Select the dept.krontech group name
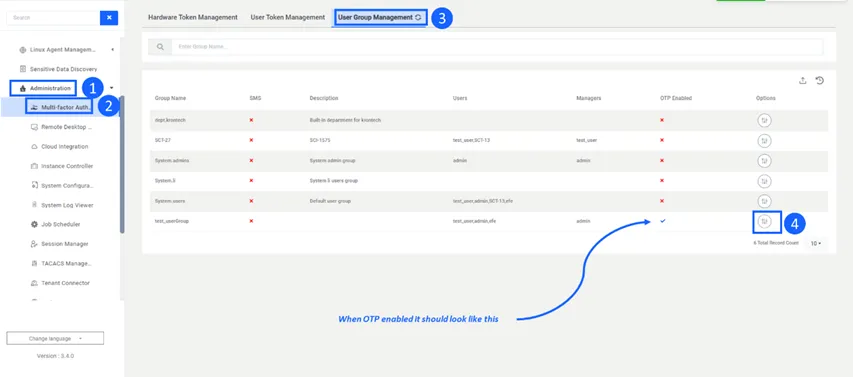The height and width of the screenshot is (377, 853). point(170,120)
